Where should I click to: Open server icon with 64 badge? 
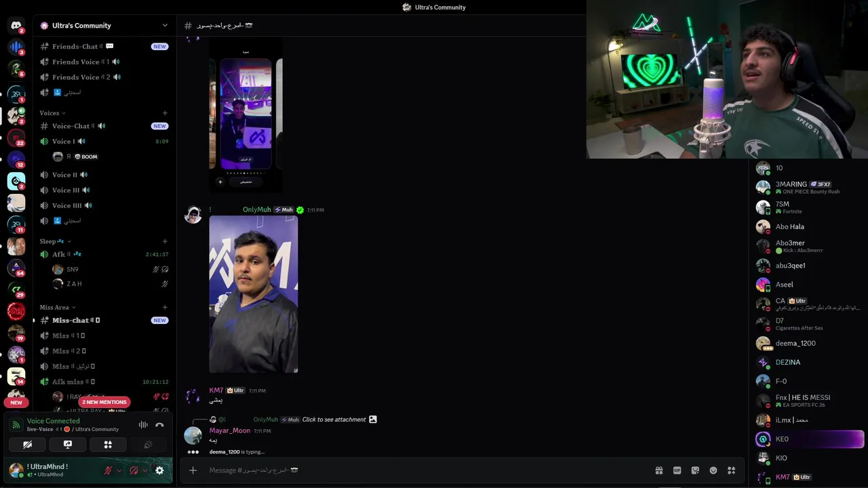point(16,268)
